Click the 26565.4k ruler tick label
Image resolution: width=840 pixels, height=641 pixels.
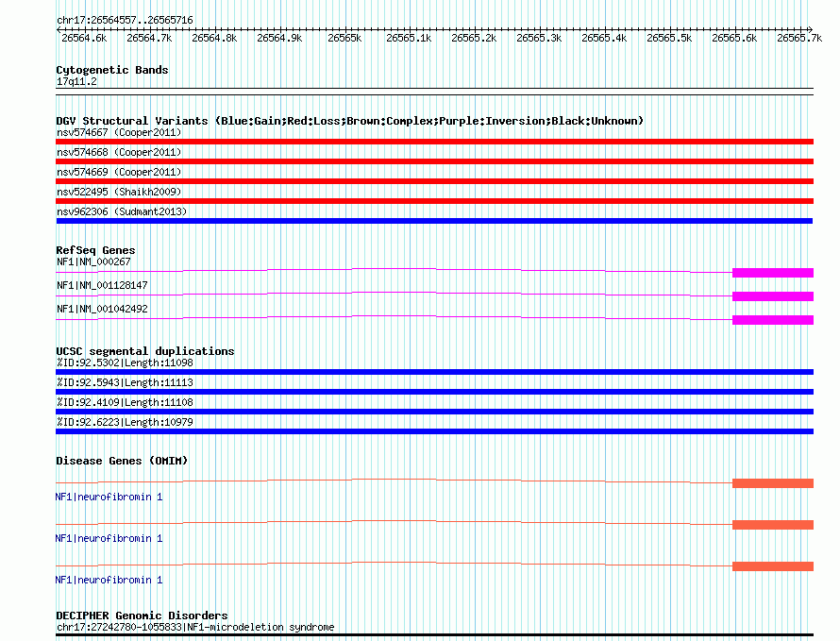(x=604, y=38)
